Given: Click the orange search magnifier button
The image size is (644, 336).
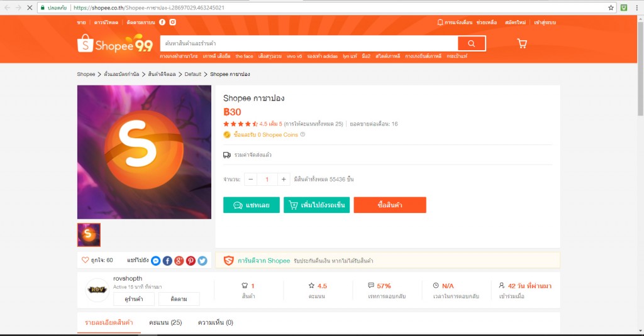Looking at the screenshot, I should tap(471, 43).
